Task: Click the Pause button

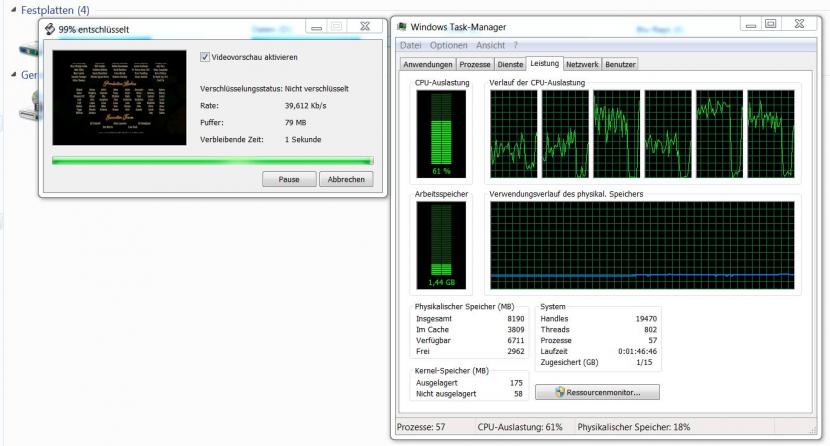Action: [x=289, y=179]
